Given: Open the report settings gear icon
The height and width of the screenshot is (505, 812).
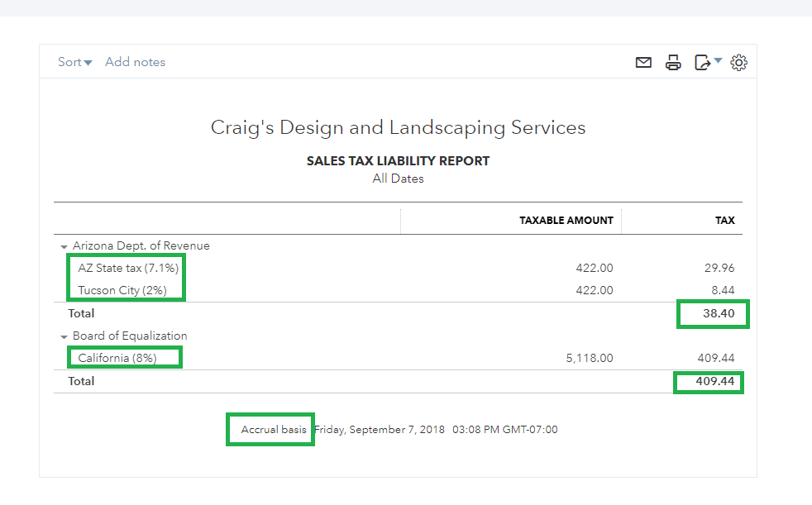Looking at the screenshot, I should point(739,62).
